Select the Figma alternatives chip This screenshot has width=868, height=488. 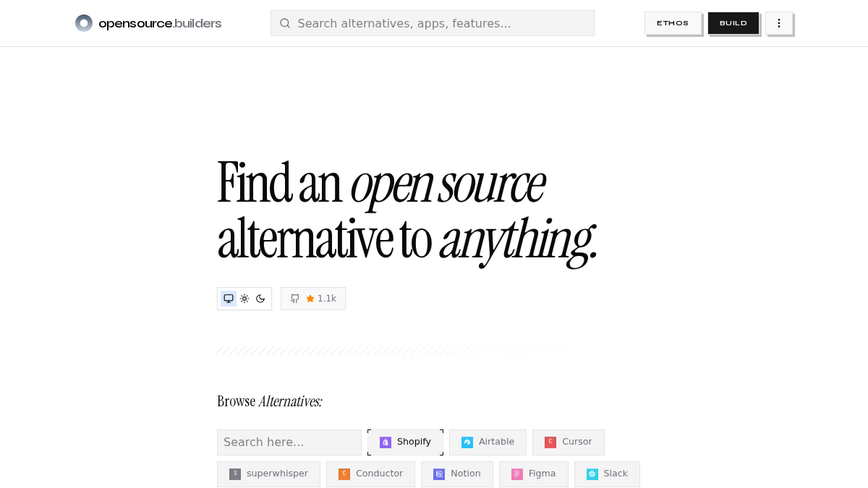tap(534, 474)
